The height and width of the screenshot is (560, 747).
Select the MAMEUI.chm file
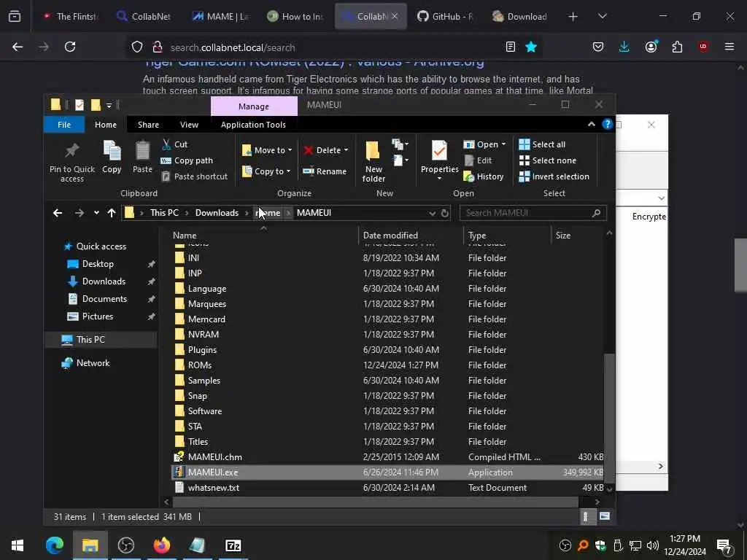[x=387, y=457]
